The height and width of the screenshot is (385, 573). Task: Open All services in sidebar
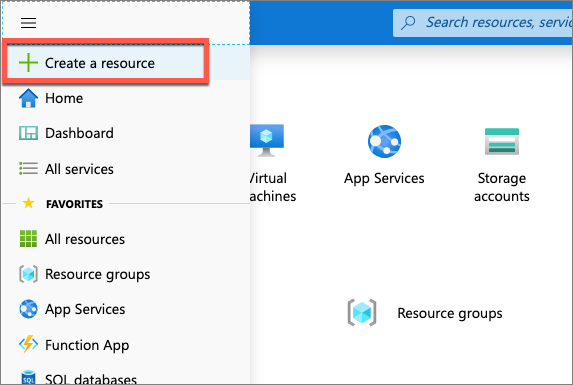point(79,169)
